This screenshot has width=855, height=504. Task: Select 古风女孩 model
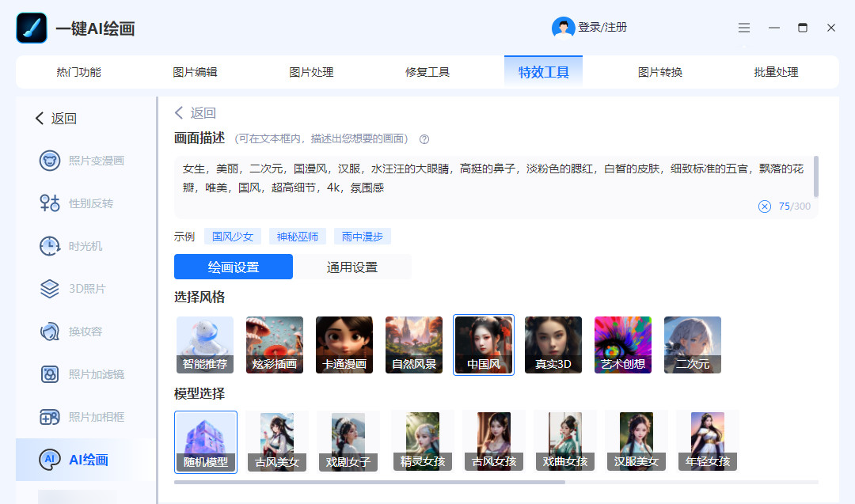(494, 441)
